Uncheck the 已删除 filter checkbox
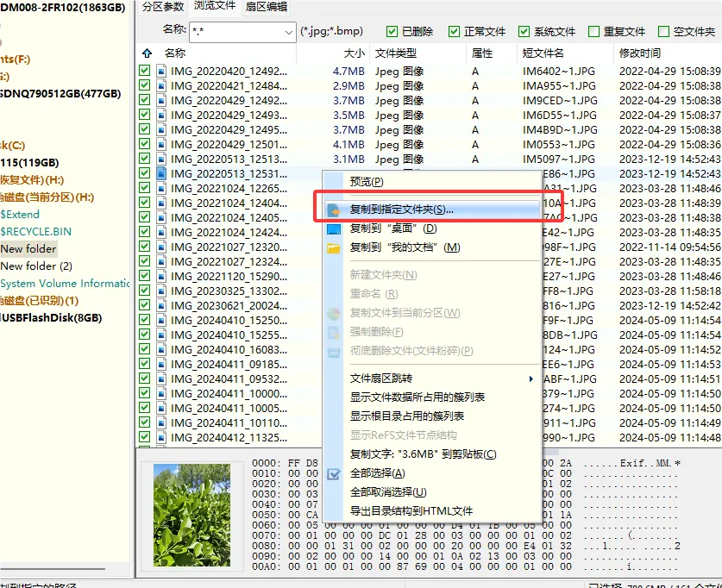The image size is (722, 588). tap(392, 31)
